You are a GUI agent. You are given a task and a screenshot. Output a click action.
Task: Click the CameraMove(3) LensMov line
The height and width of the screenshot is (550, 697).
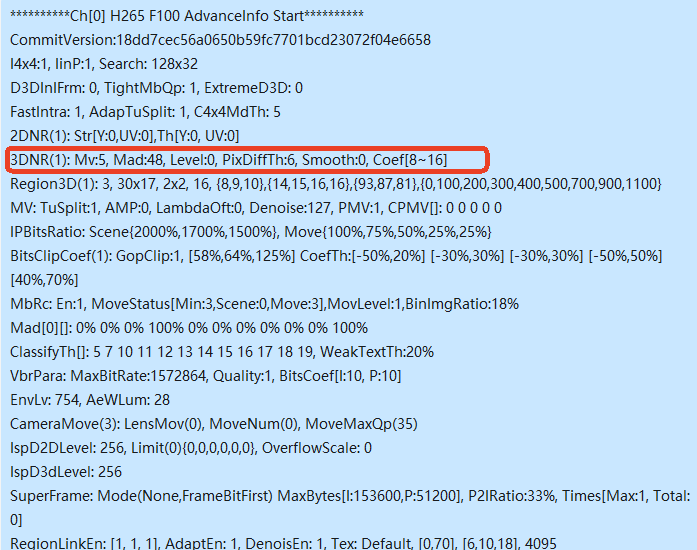tap(214, 424)
